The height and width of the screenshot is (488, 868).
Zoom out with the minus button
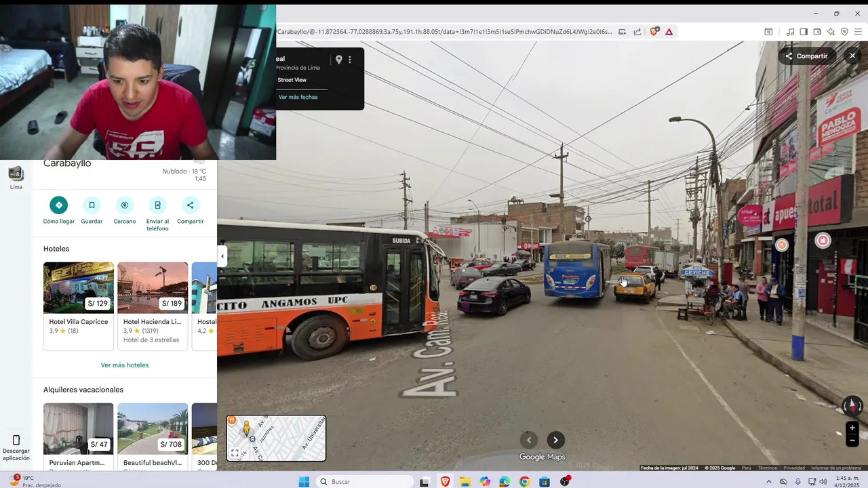coord(852,441)
